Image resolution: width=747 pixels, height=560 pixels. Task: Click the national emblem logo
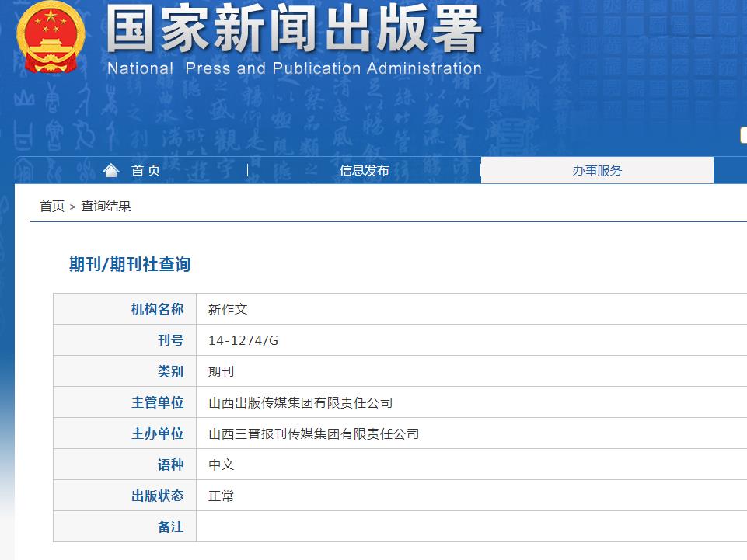tap(50, 40)
